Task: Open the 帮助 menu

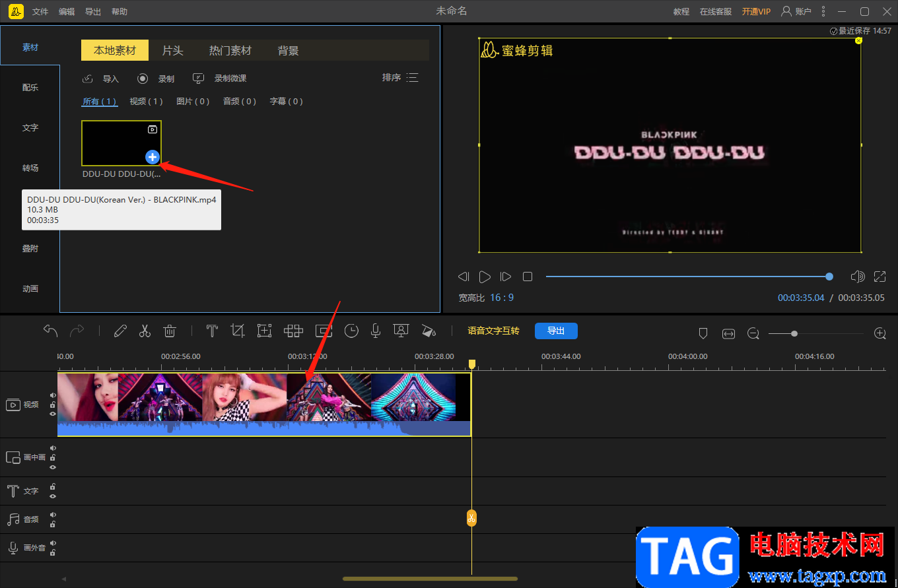Action: 120,12
